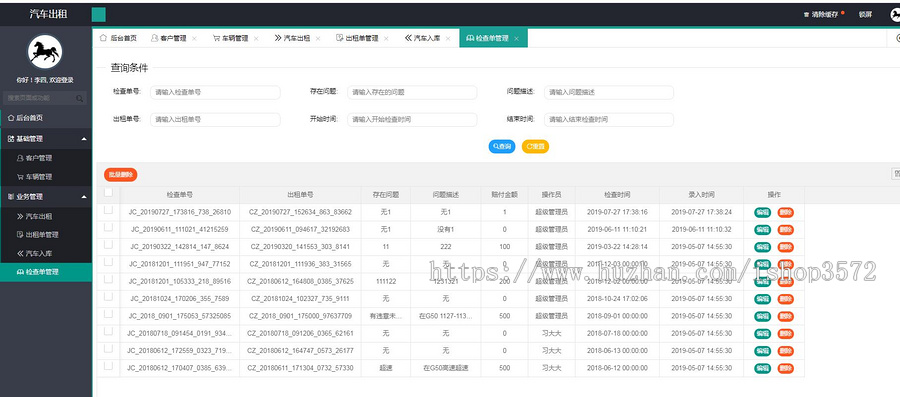Check the row starting JC_20180612_170407
Image resolution: width=900 pixels, height=397 pixels.
[x=108, y=365]
